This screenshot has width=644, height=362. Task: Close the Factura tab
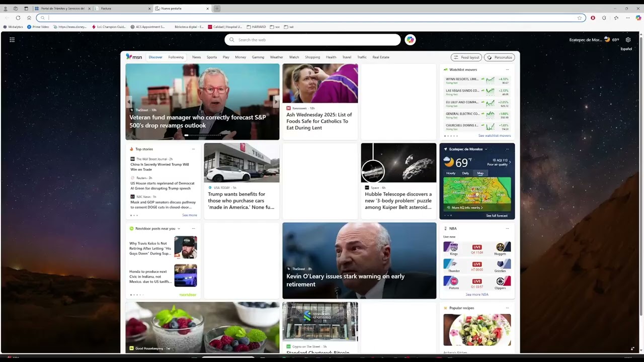(x=149, y=9)
